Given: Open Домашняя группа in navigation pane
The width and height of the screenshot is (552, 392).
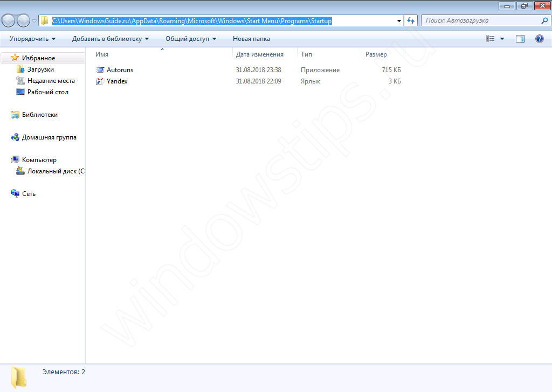Looking at the screenshot, I should click(49, 137).
